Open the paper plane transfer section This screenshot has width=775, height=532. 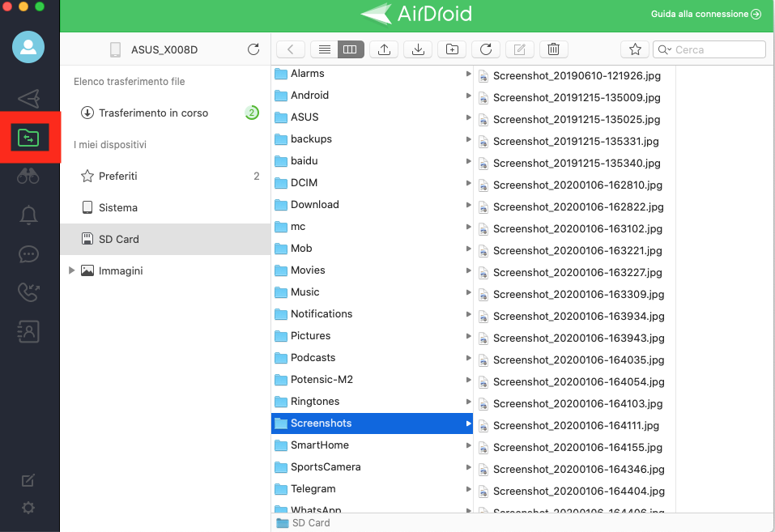[x=28, y=99]
